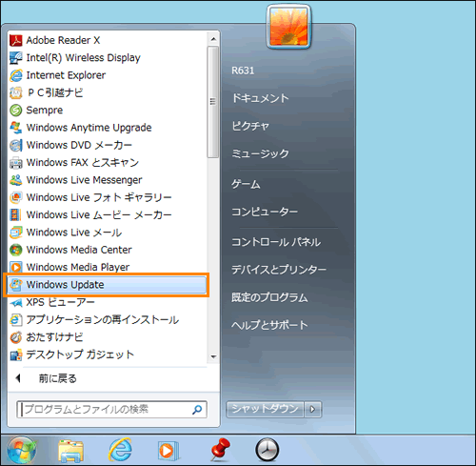Click the Windows Live Messenger icon
This screenshot has height=466, width=476.
click(16, 180)
